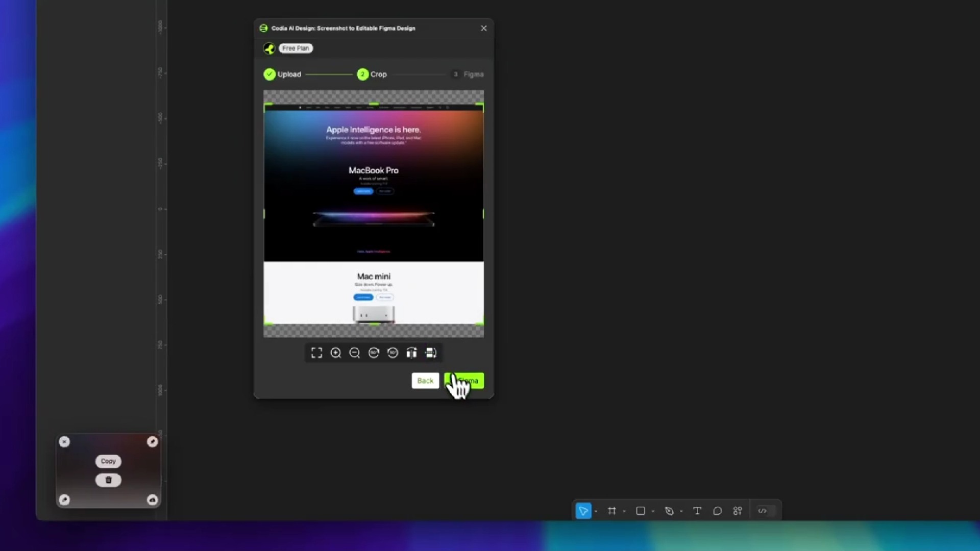The height and width of the screenshot is (551, 980).
Task: Click the edit pencil icon on the thumbnail
Action: pos(64,499)
